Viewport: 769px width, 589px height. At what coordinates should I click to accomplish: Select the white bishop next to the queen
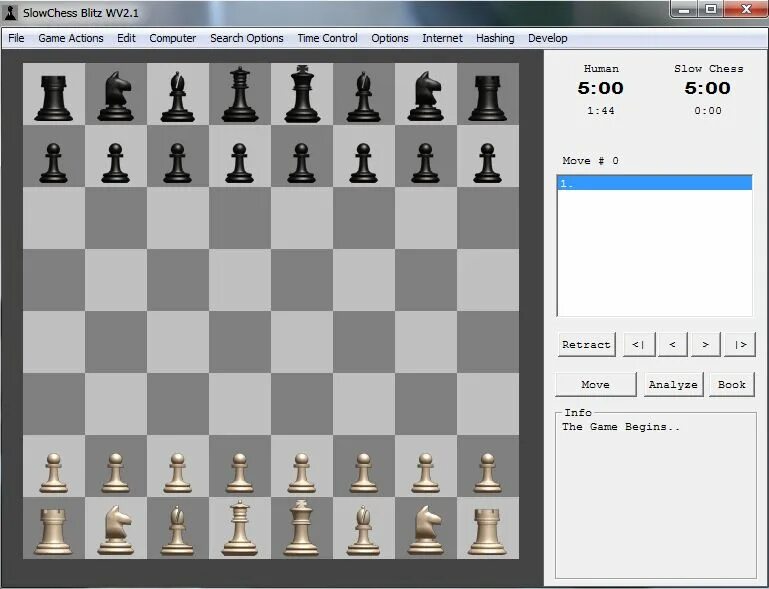(178, 531)
